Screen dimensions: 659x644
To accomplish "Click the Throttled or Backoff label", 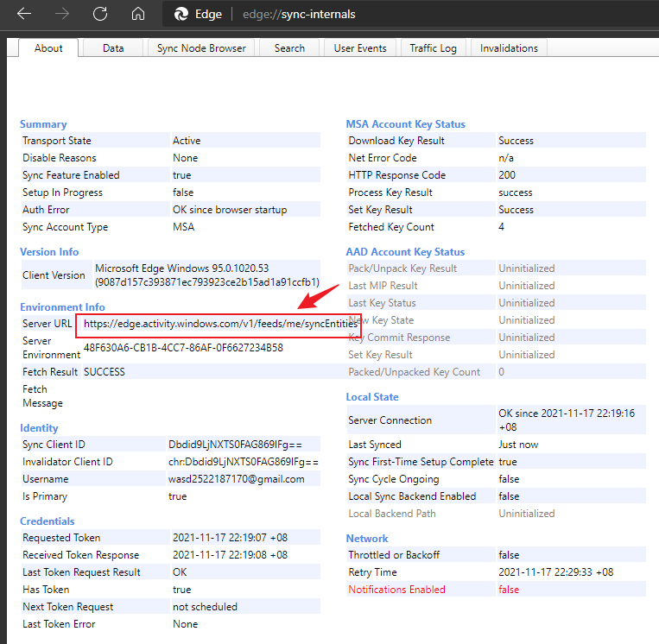I will [x=394, y=555].
